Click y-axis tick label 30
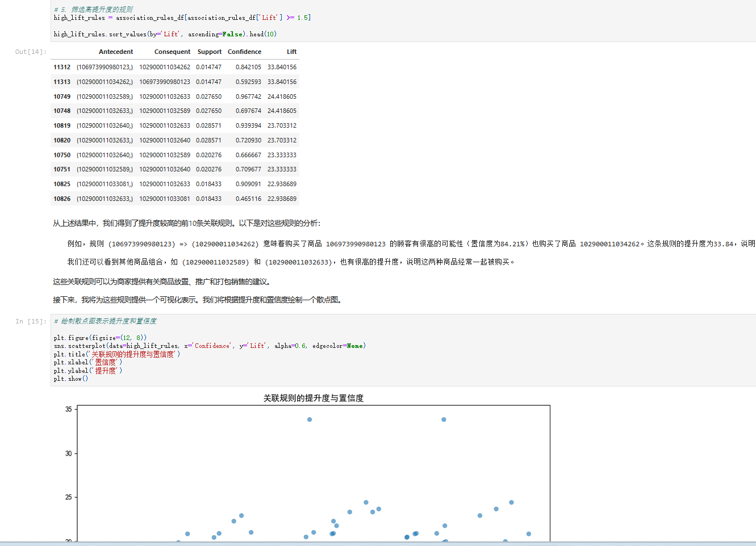The height and width of the screenshot is (546, 756). [69, 453]
